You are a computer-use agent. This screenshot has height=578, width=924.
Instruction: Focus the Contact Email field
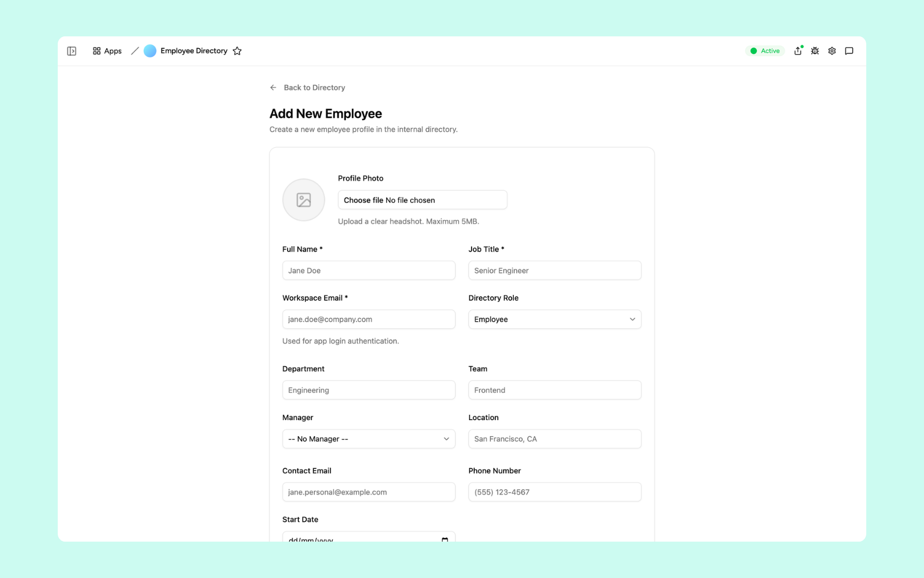[369, 492]
